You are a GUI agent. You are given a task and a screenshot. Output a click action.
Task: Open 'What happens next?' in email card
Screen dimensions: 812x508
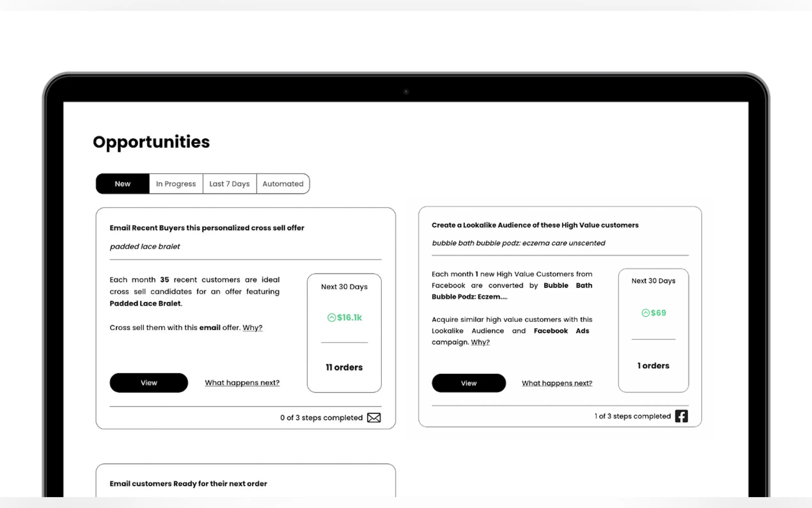click(242, 383)
